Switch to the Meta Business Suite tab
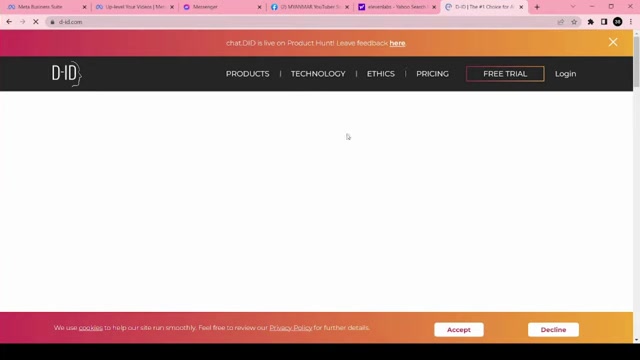640x360 pixels. (x=45, y=7)
